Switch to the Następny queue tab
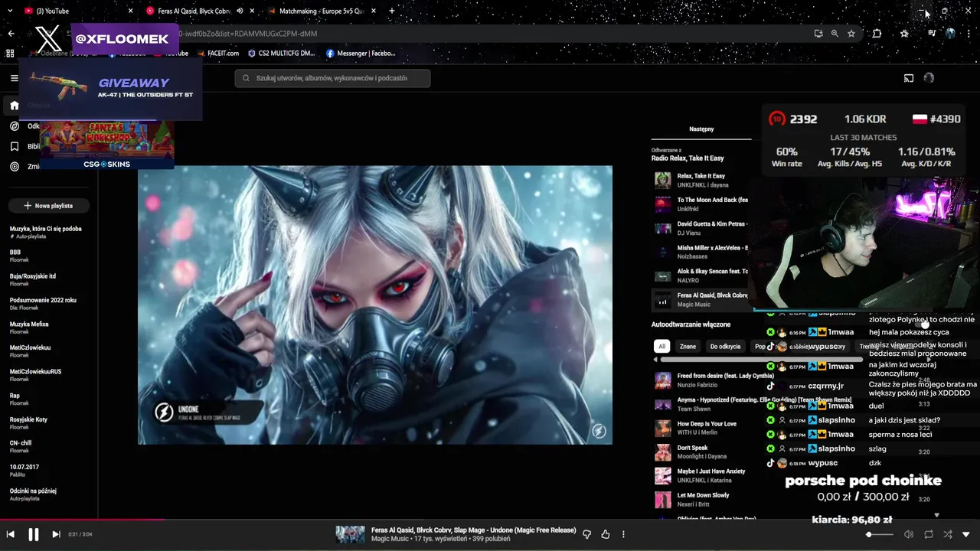 point(701,129)
